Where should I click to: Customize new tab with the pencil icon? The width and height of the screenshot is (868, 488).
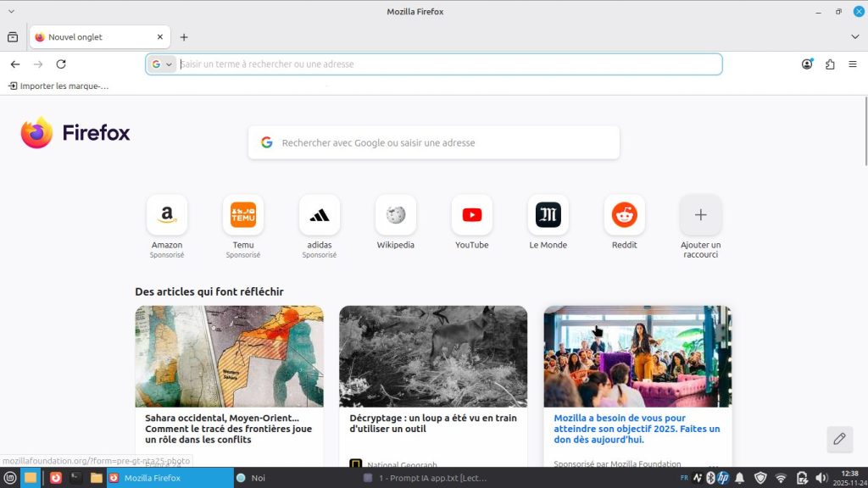839,439
